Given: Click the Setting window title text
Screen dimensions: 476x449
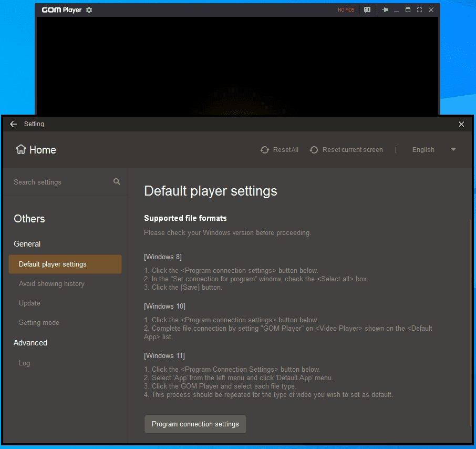Looking at the screenshot, I should pos(34,124).
